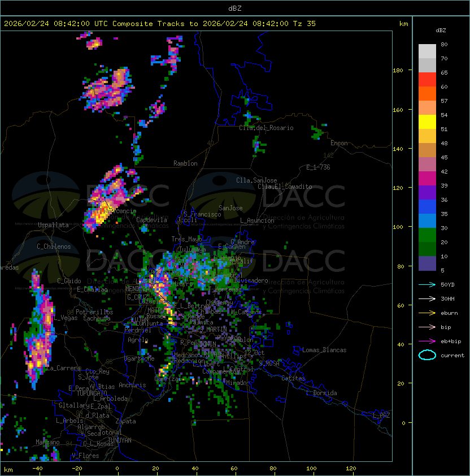Click the '50YD' legend label
470x476 pixels.
point(447,284)
